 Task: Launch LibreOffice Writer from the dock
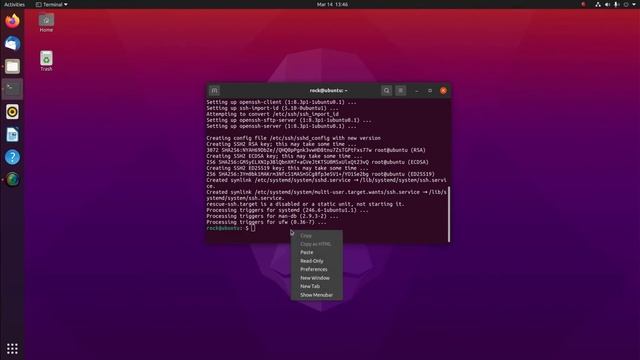pyautogui.click(x=12, y=134)
